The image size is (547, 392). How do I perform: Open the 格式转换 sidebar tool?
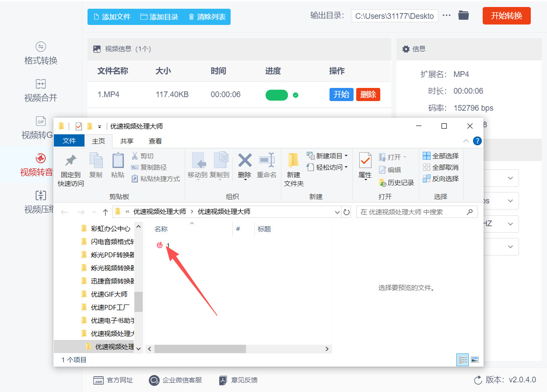[x=41, y=54]
